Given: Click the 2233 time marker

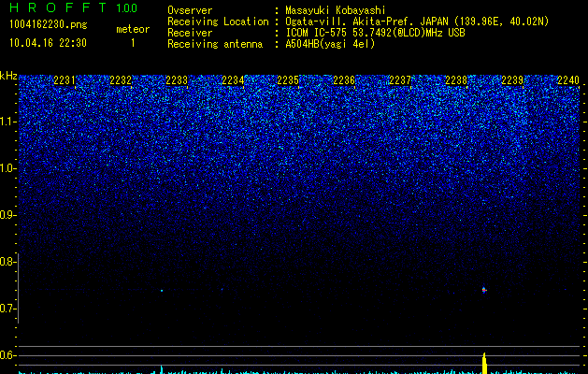Looking at the screenshot, I should 177,80.
